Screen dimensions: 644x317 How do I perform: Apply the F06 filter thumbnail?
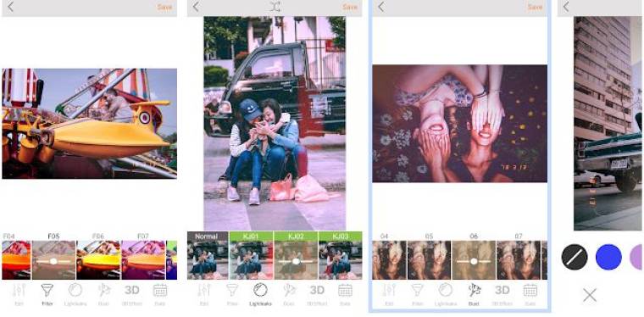click(x=98, y=260)
